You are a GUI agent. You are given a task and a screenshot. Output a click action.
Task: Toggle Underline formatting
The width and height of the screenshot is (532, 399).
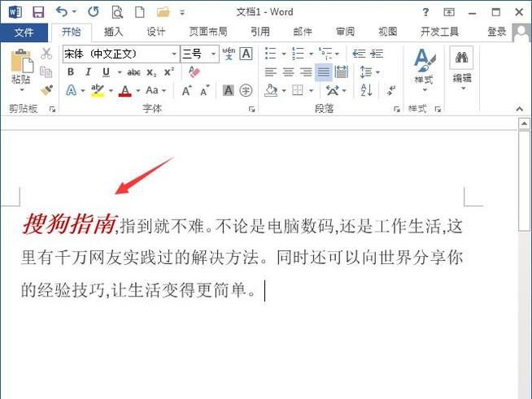point(106,72)
